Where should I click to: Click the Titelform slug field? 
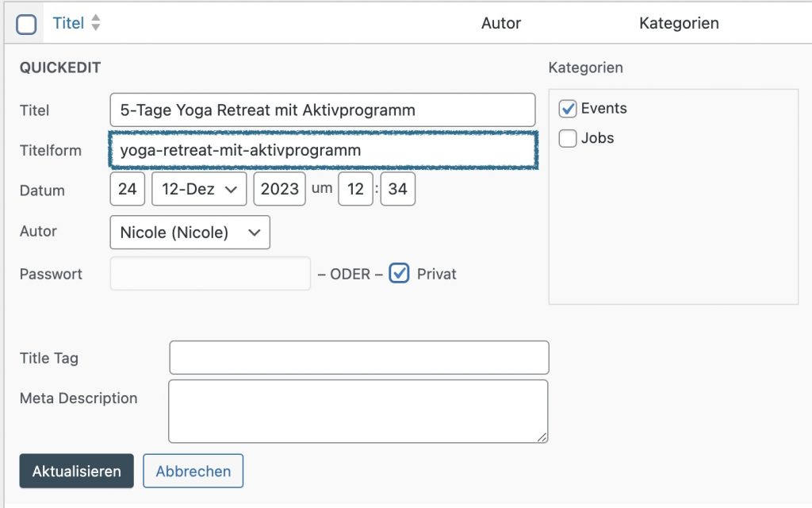tap(323, 150)
